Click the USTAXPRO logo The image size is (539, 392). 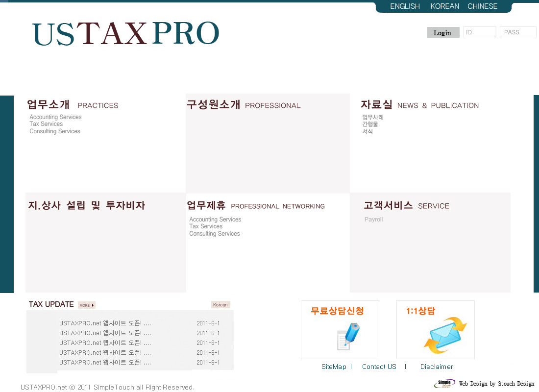pyautogui.click(x=125, y=34)
